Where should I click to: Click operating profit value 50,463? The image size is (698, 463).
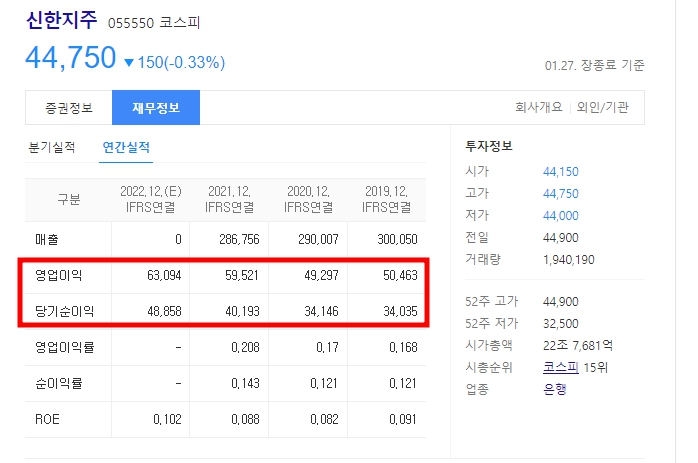pos(400,276)
